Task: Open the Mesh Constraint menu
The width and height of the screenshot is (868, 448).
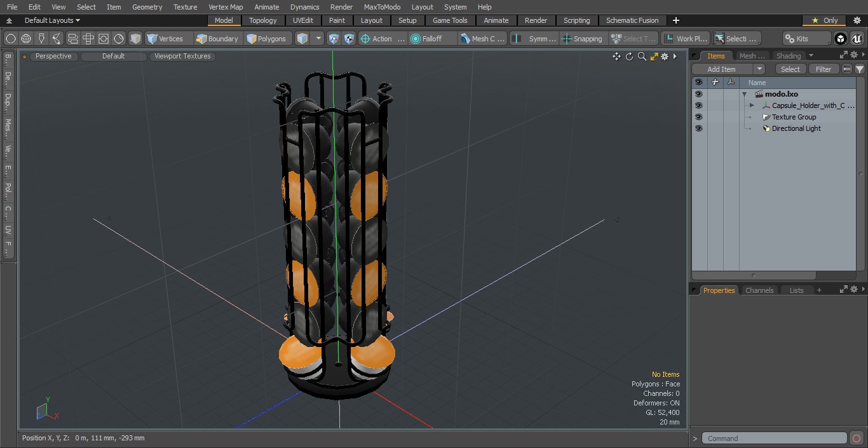Action: 483,39
